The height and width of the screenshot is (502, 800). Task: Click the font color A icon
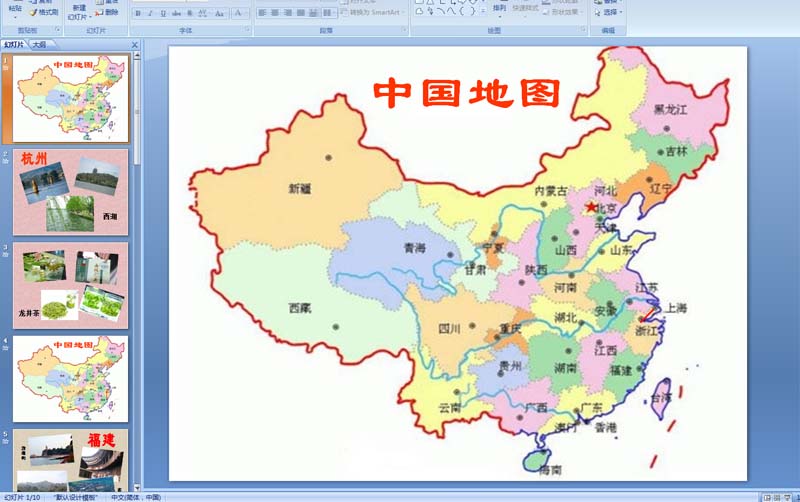239,13
